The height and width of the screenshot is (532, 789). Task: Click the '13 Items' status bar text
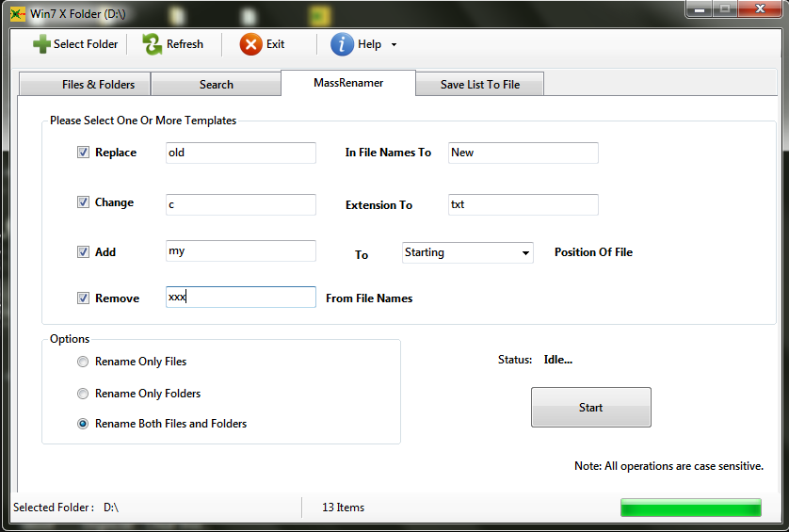343,508
